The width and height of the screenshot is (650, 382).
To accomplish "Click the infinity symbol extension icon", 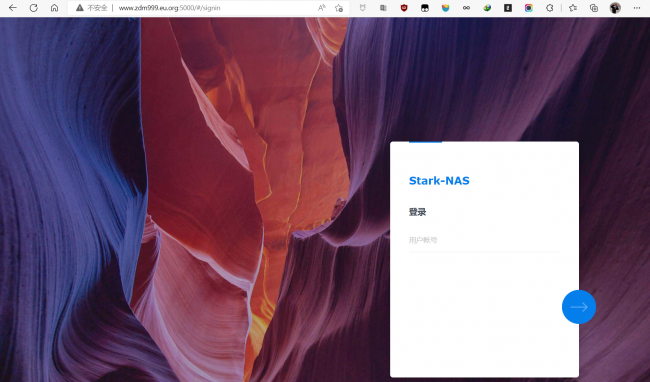I will tap(466, 8).
